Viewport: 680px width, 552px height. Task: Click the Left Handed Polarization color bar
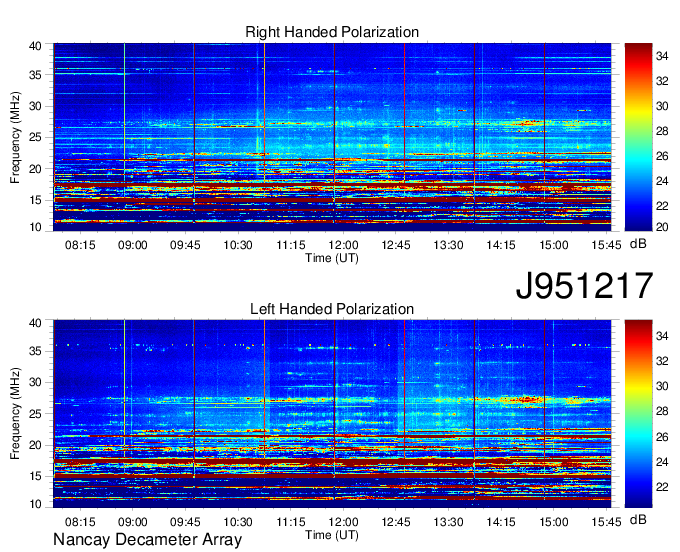tap(638, 413)
